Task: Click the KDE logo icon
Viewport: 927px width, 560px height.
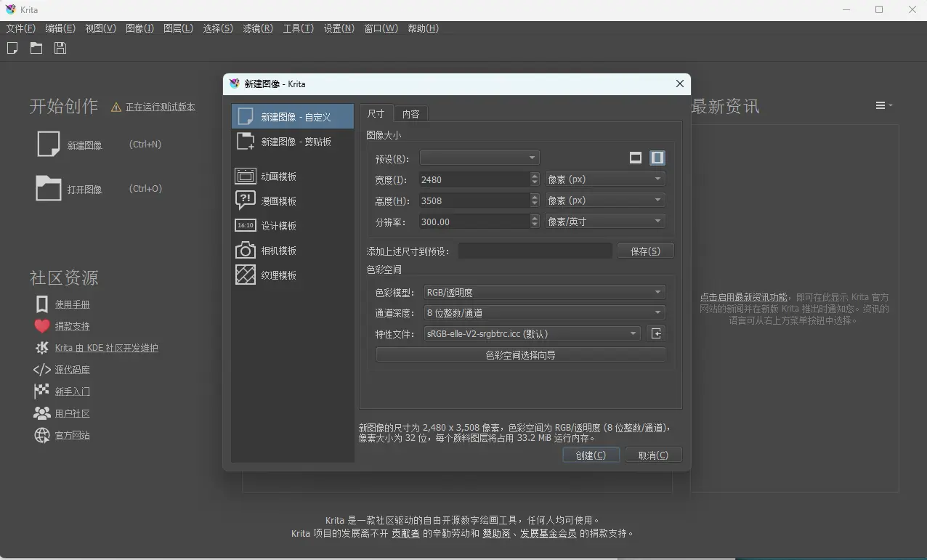Action: (x=42, y=348)
